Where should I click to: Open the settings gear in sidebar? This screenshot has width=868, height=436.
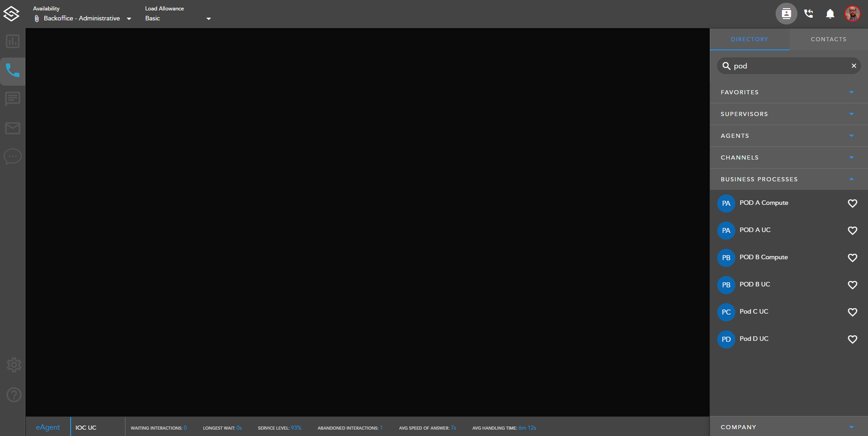click(x=14, y=365)
